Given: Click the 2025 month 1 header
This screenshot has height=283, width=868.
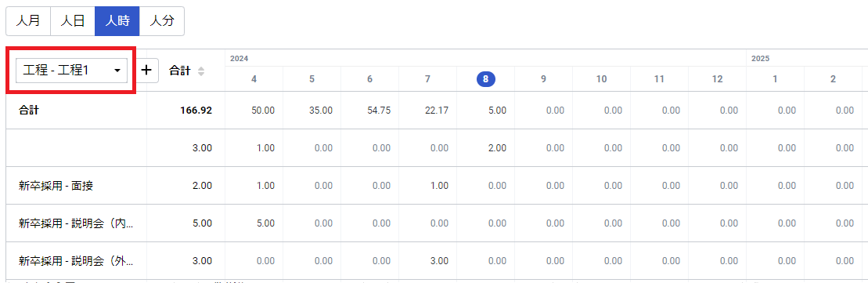Looking at the screenshot, I should [775, 79].
